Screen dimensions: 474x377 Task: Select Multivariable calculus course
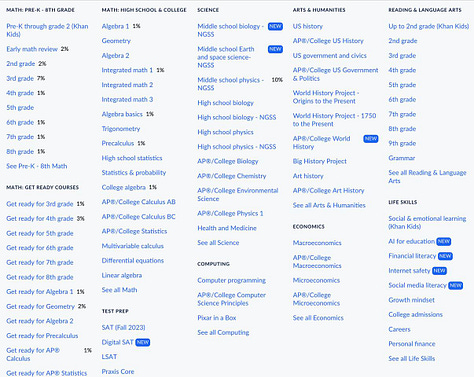tap(133, 246)
